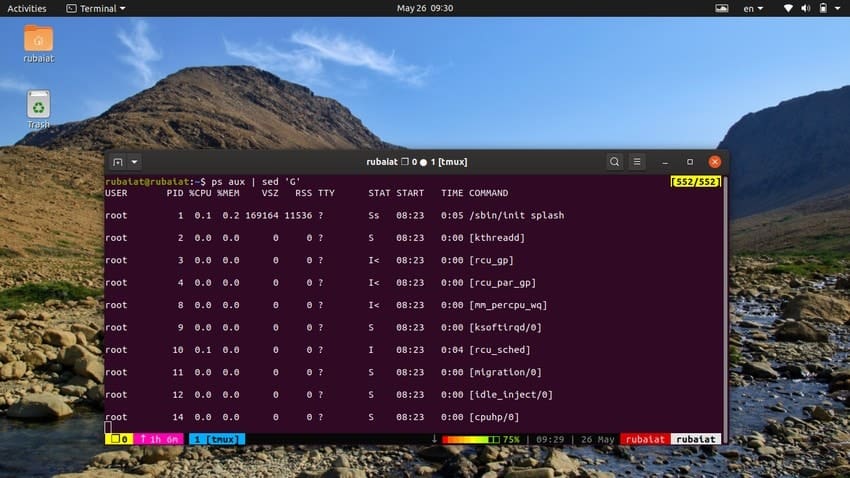Open the terminal hamburger menu
This screenshot has height=478, width=850.
point(637,162)
